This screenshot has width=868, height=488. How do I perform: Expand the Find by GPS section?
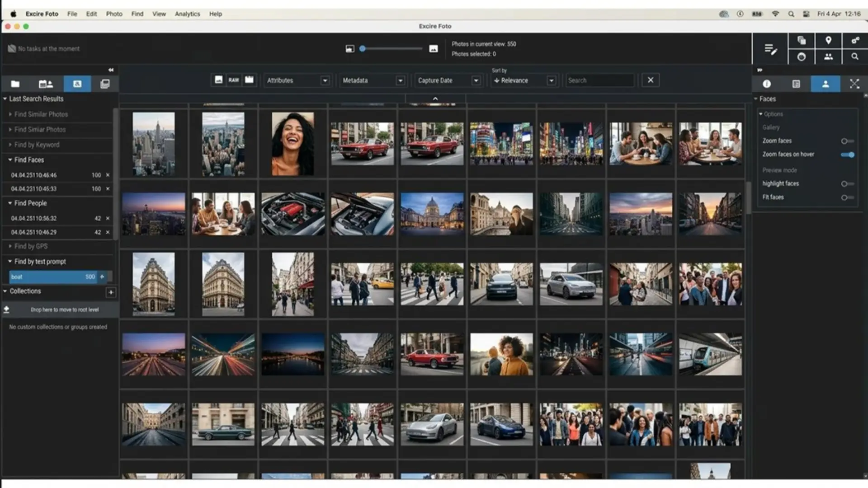coord(28,246)
